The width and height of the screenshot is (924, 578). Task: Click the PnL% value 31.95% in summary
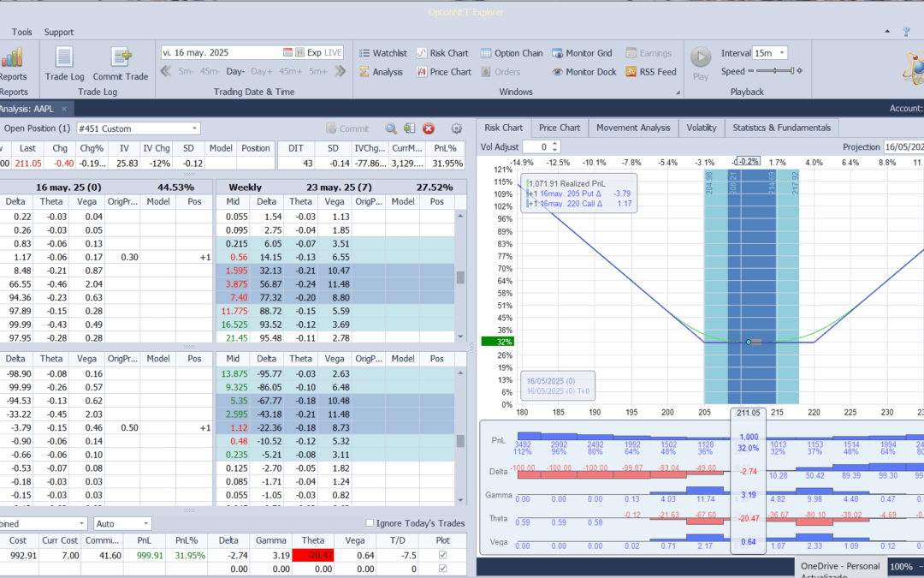pos(447,164)
